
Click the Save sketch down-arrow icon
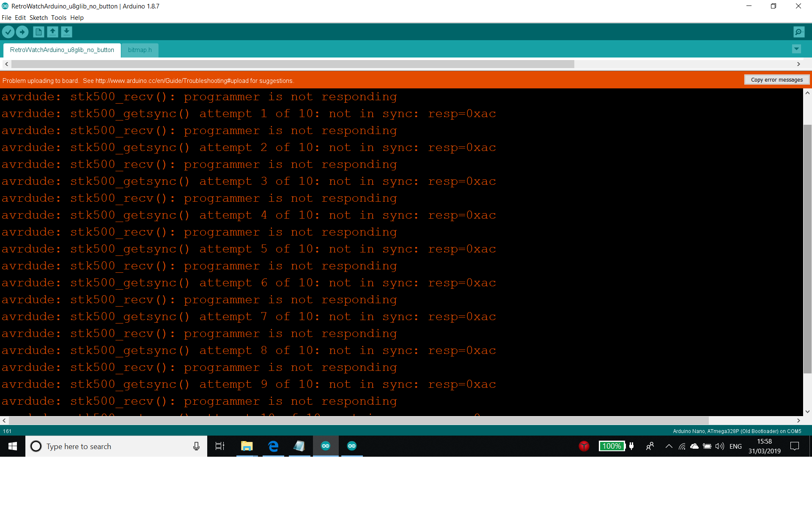click(66, 32)
